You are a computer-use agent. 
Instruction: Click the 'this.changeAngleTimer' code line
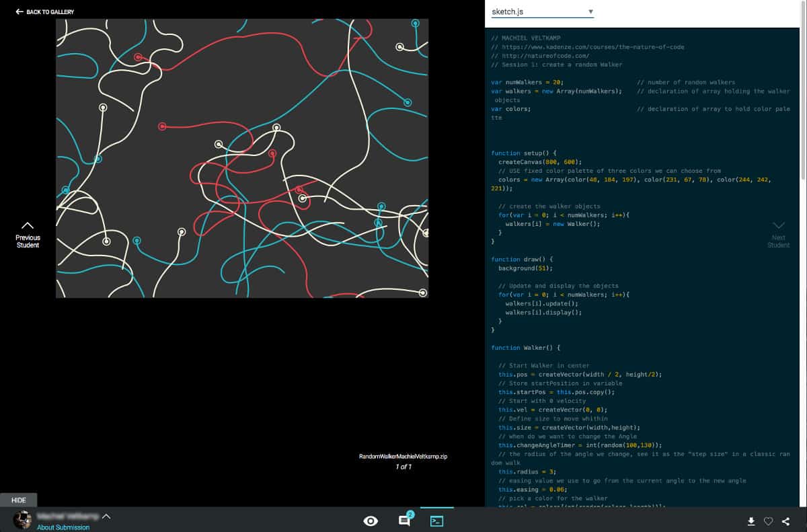tap(580, 445)
